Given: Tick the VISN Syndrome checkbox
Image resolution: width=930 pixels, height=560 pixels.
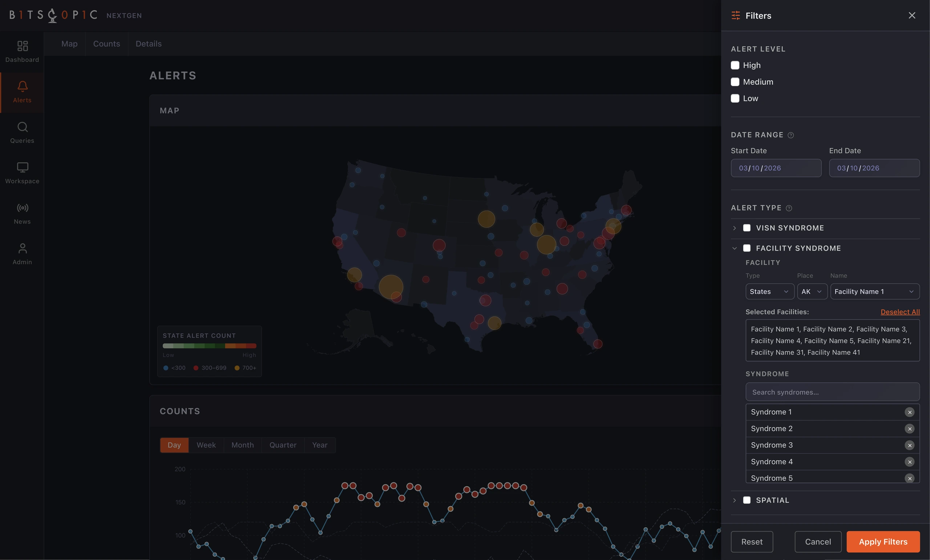Looking at the screenshot, I should (747, 228).
